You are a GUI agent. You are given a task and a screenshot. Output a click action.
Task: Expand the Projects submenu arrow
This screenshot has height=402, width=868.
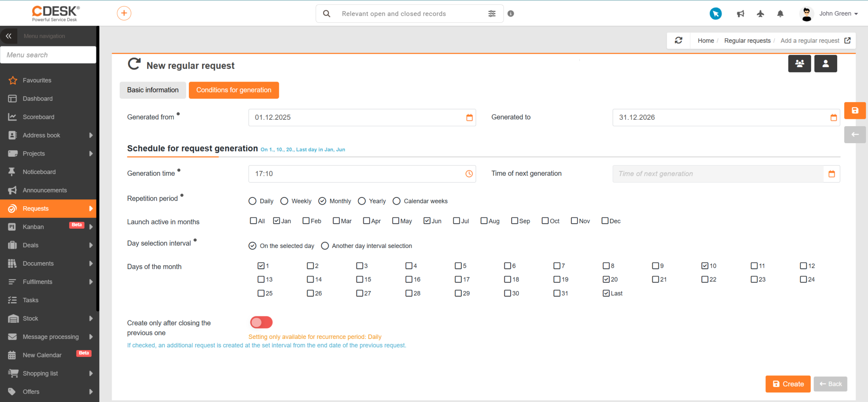point(91,154)
